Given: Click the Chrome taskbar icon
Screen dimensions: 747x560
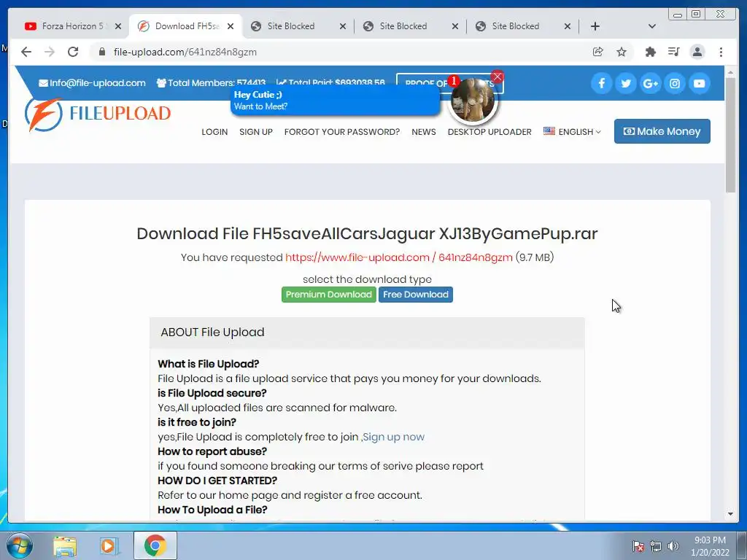Looking at the screenshot, I should [155, 545].
